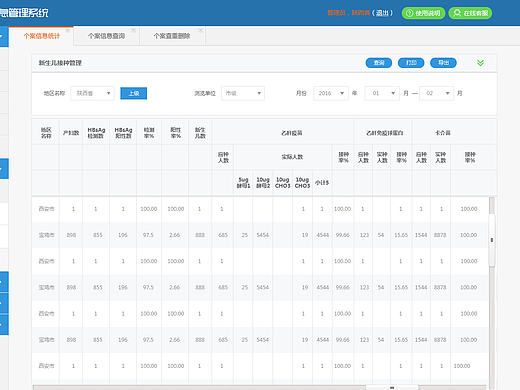Click the 乙肝疫苗 group header

pos(292,133)
